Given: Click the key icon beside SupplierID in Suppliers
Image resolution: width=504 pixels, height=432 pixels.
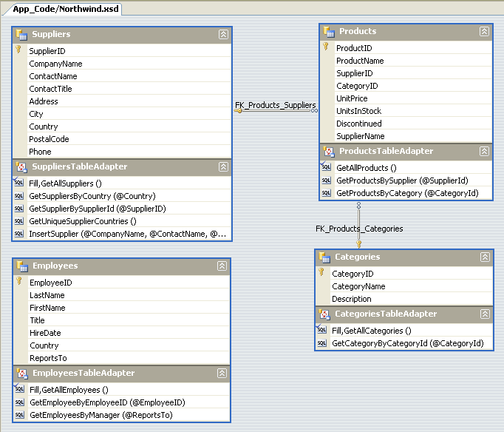Looking at the screenshot, I should [18, 50].
